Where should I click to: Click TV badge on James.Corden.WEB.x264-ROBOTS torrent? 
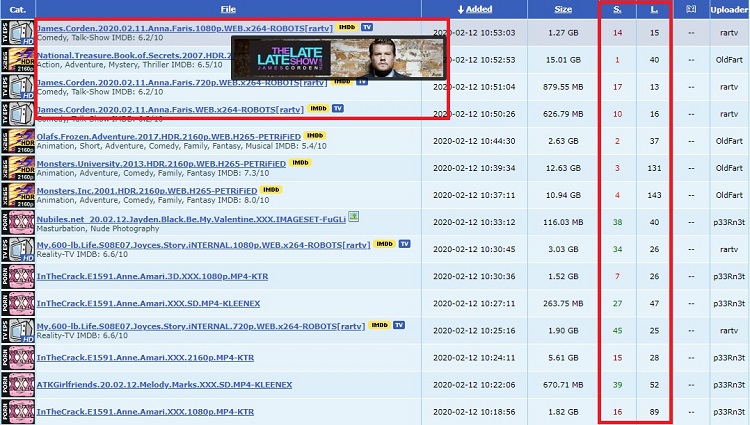(338, 109)
